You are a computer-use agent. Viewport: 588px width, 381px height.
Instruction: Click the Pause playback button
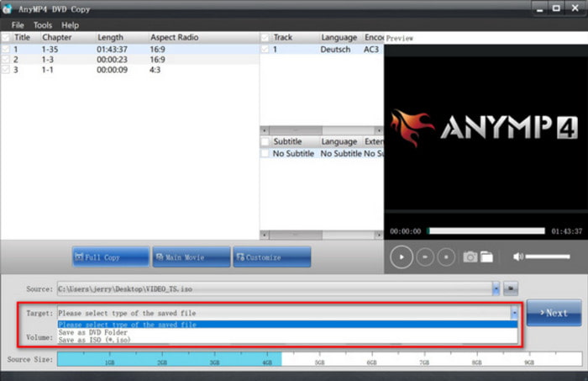425,257
